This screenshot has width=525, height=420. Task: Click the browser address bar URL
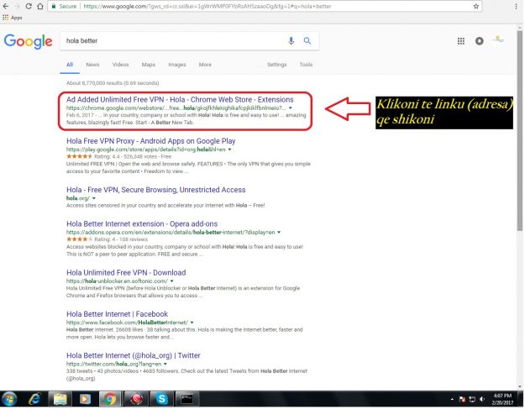point(207,7)
